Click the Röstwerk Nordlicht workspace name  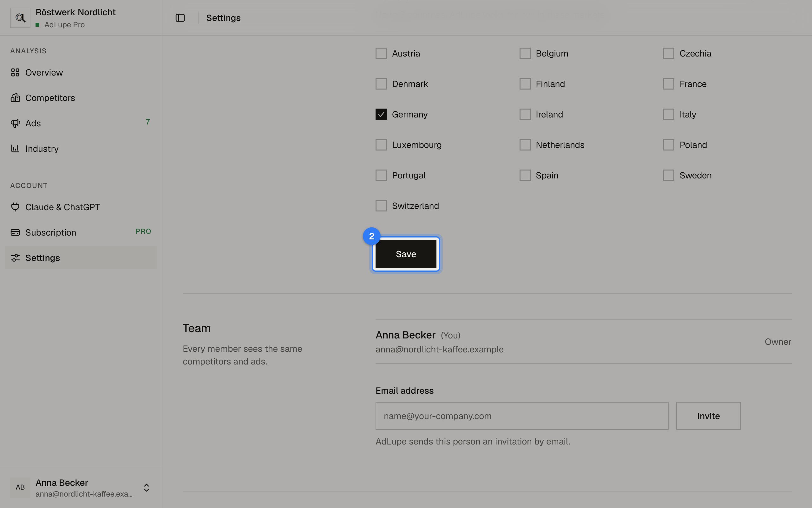coord(75,12)
